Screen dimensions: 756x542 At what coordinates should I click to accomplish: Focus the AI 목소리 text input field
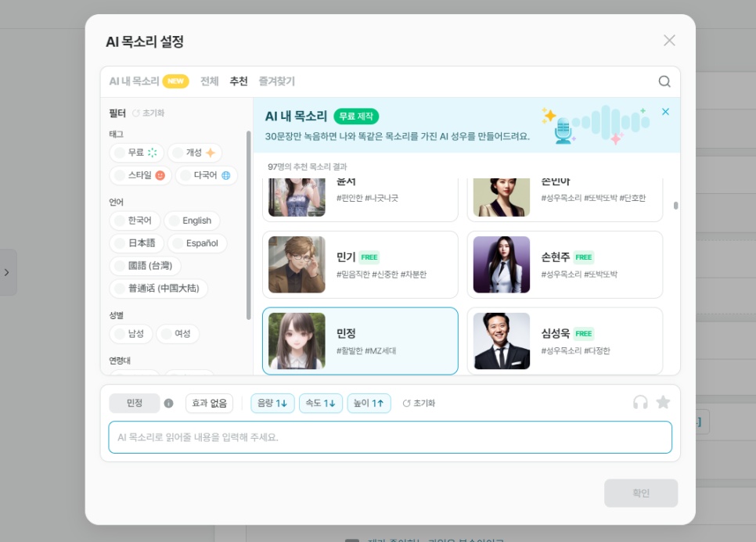[390, 437]
